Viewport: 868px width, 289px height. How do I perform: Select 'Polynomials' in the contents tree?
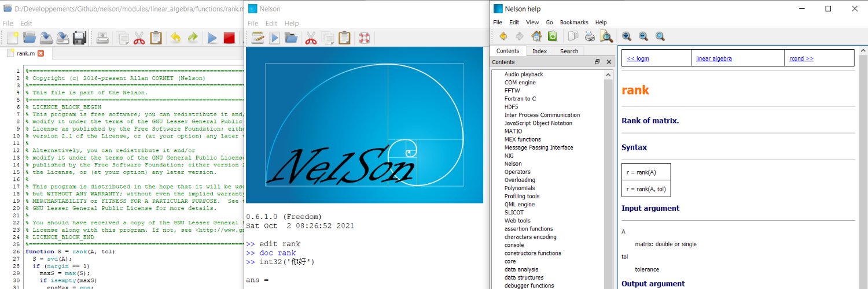[x=520, y=188]
